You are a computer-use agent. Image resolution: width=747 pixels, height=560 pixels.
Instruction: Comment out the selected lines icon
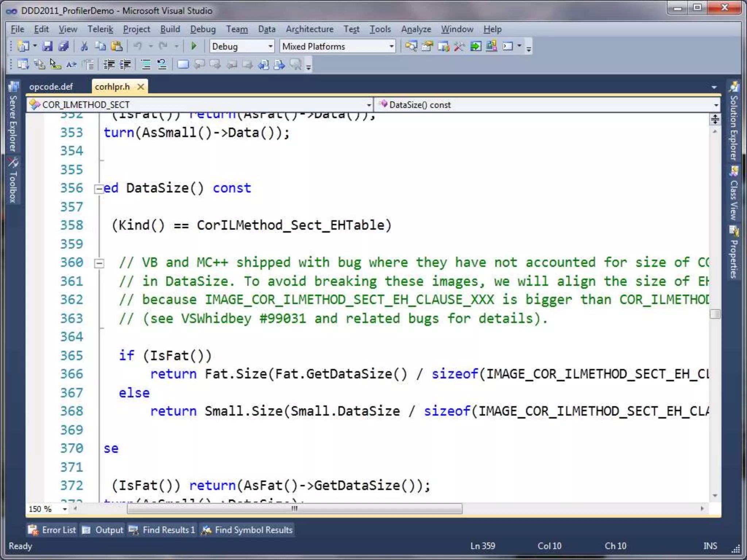pyautogui.click(x=146, y=65)
